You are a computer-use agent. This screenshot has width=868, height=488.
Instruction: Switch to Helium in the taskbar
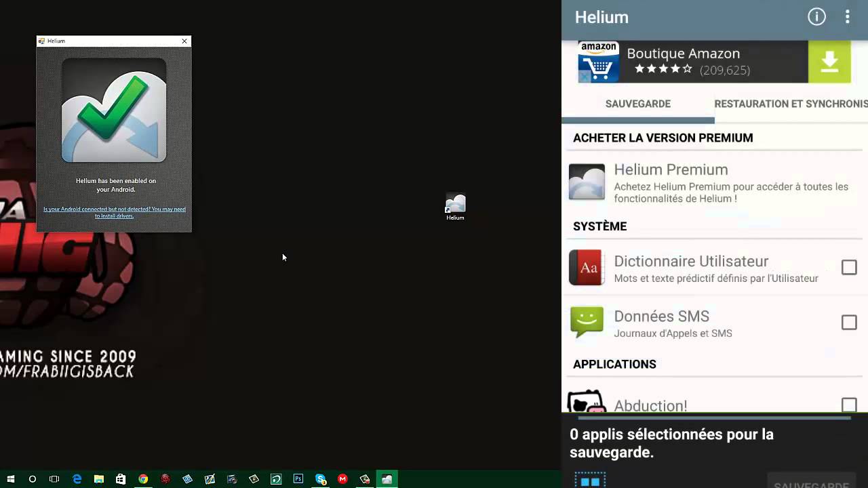coord(387,479)
